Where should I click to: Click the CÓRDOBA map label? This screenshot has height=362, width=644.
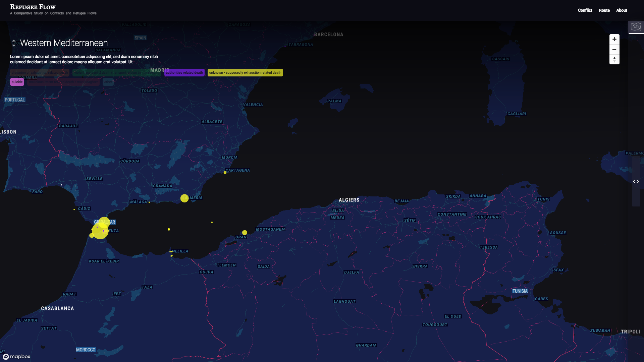click(130, 161)
